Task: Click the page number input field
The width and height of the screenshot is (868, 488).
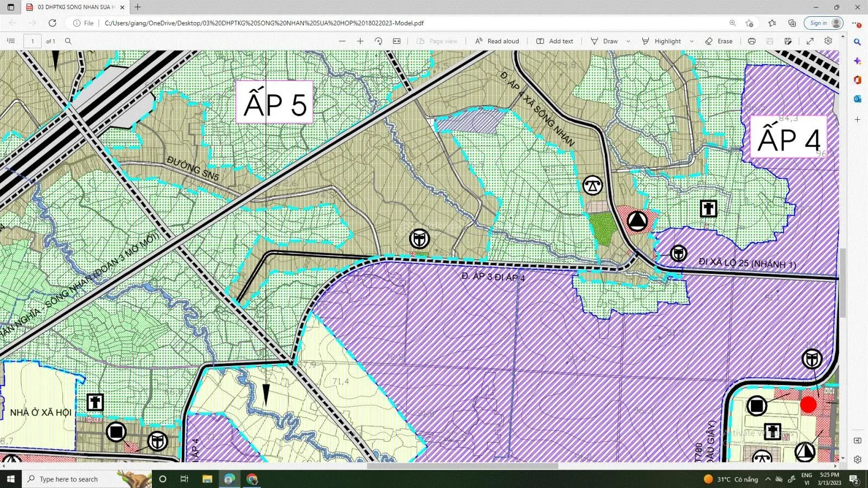Action: point(33,41)
